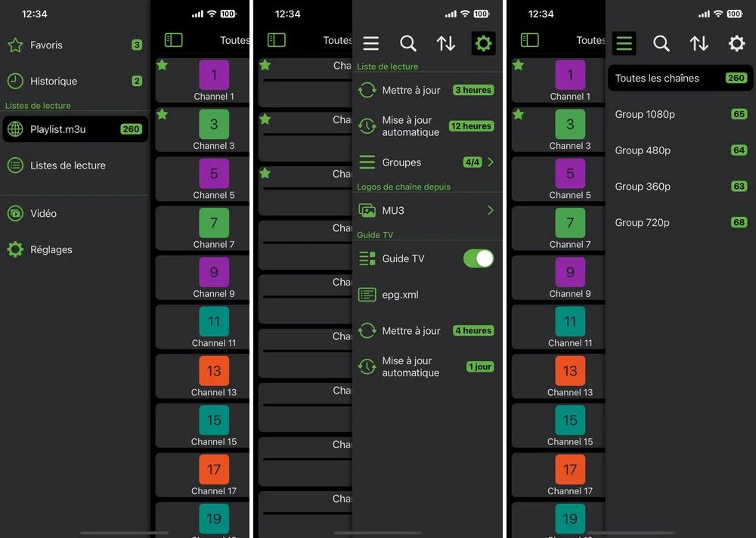The image size is (756, 538).
Task: Open the search icon in the toolbar
Action: [x=408, y=43]
